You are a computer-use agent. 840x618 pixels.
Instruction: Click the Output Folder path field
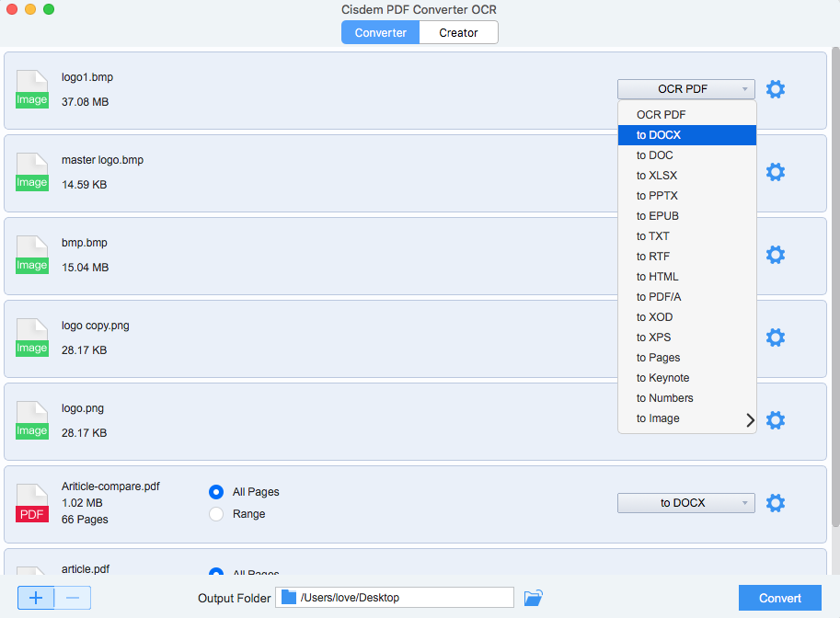[394, 598]
